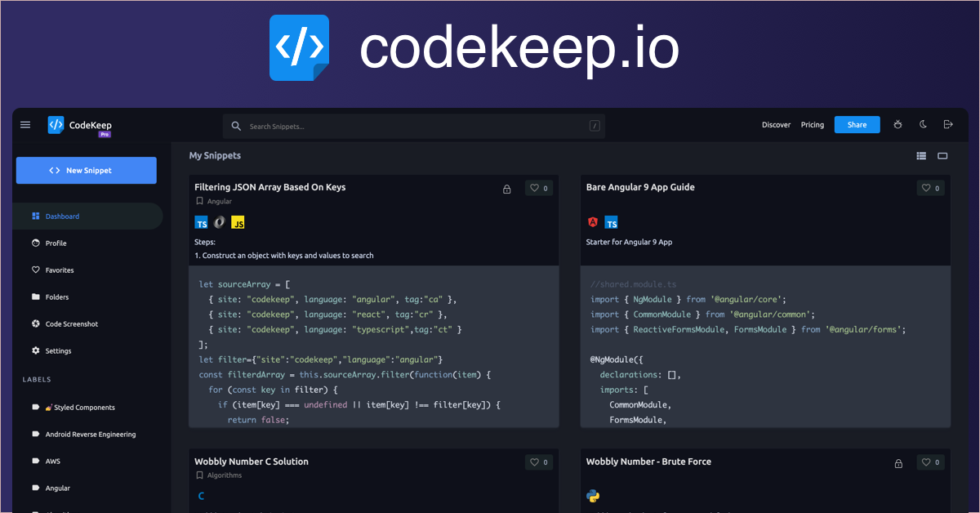980x513 pixels.
Task: Click the lock icon on Wobbly Number Brute Force
Action: 898,463
